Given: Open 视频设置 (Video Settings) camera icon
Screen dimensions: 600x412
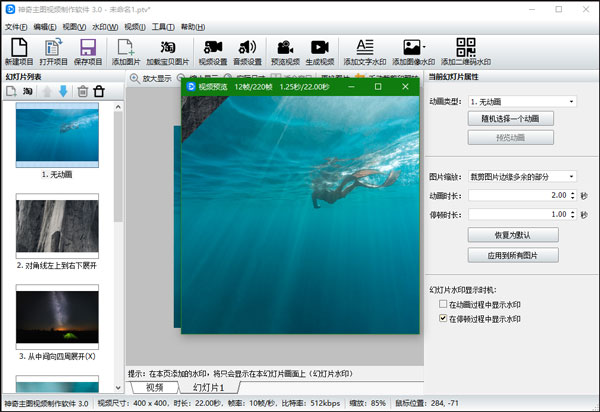Looking at the screenshot, I should tap(212, 47).
